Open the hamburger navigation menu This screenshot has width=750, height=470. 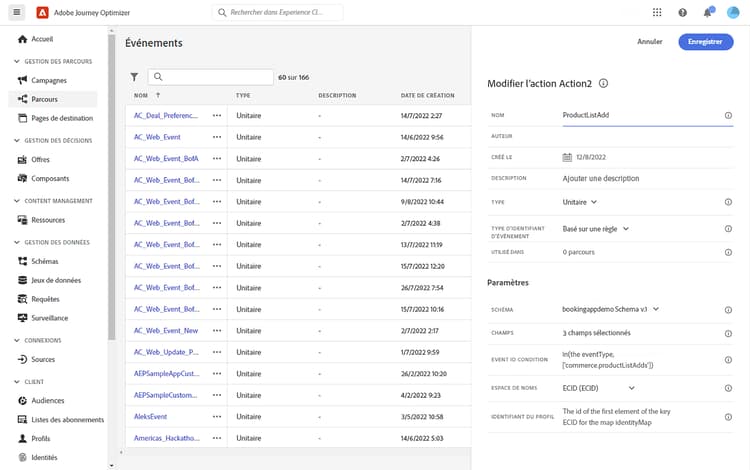pyautogui.click(x=17, y=12)
